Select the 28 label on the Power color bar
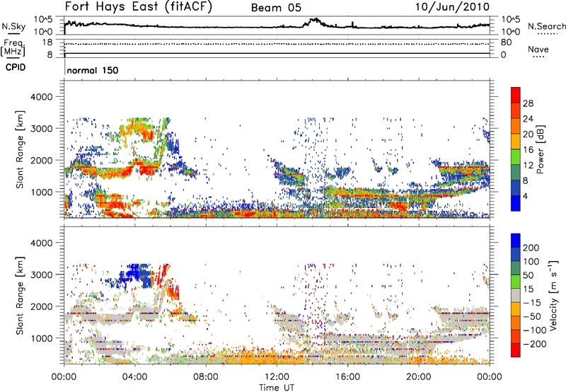566x392 pixels. pos(528,103)
